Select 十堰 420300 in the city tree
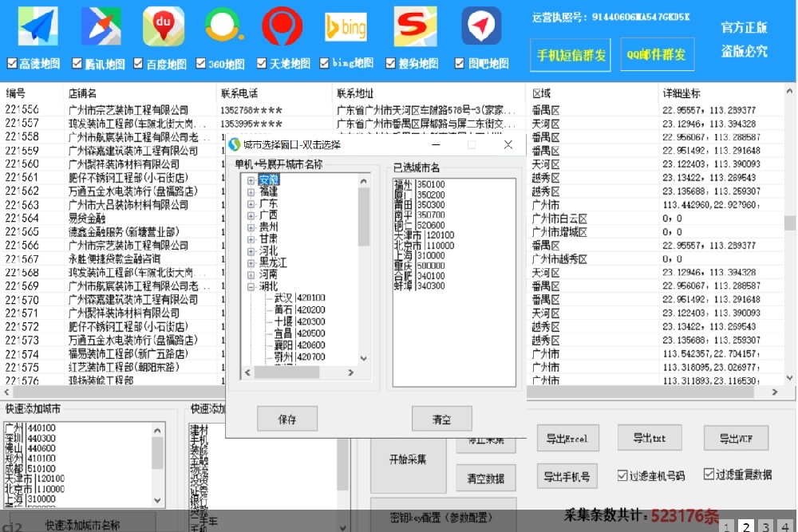The height and width of the screenshot is (532, 798). [x=299, y=322]
